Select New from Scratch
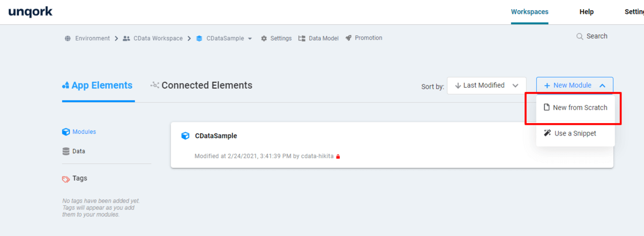Image resolution: width=644 pixels, height=236 pixels. 575,108
